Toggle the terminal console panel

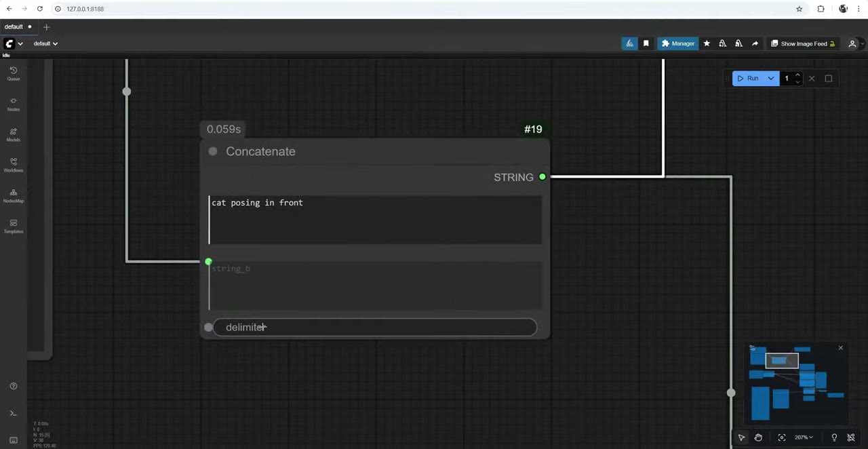(x=13, y=413)
